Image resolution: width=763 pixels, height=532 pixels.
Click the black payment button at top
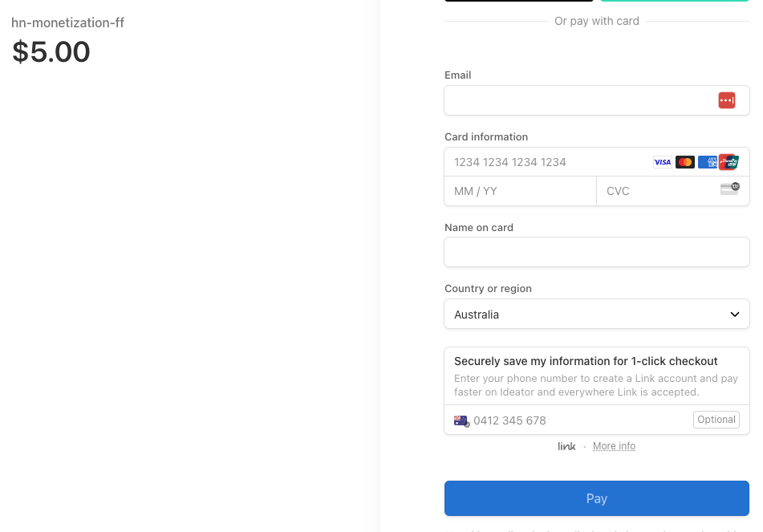519,1
